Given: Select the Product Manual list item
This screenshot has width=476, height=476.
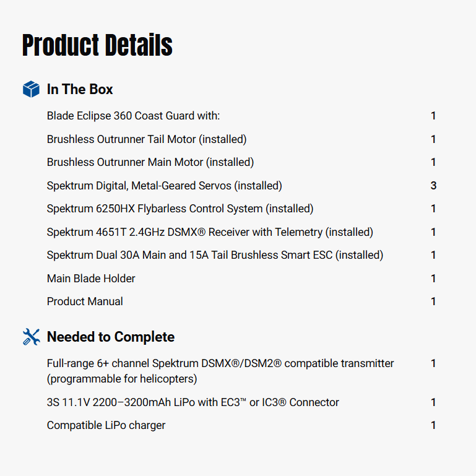Looking at the screenshot, I should (x=85, y=301).
